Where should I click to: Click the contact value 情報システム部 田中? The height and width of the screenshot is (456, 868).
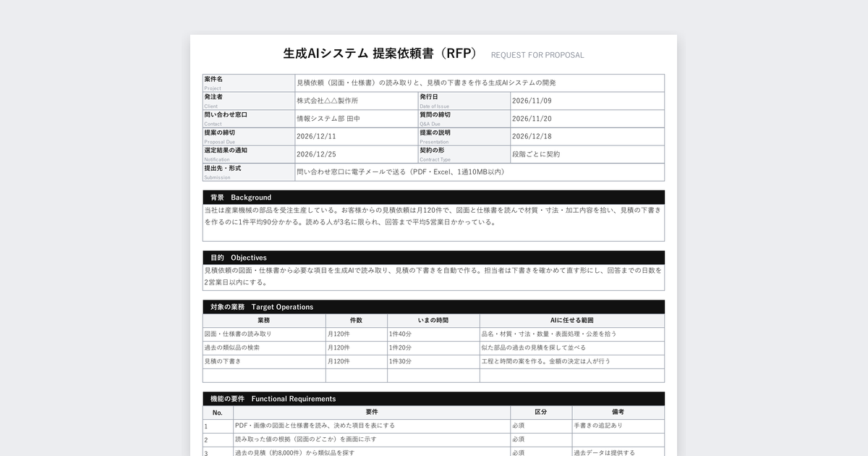[328, 119]
